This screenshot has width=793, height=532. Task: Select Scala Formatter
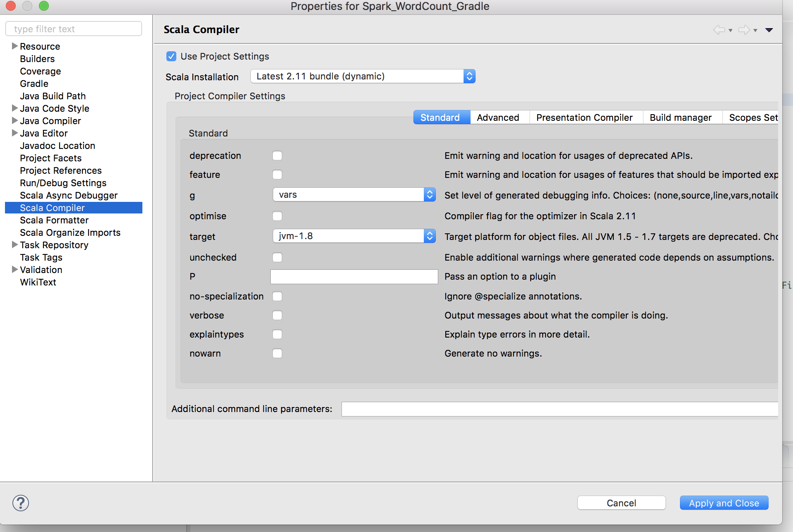tap(54, 220)
